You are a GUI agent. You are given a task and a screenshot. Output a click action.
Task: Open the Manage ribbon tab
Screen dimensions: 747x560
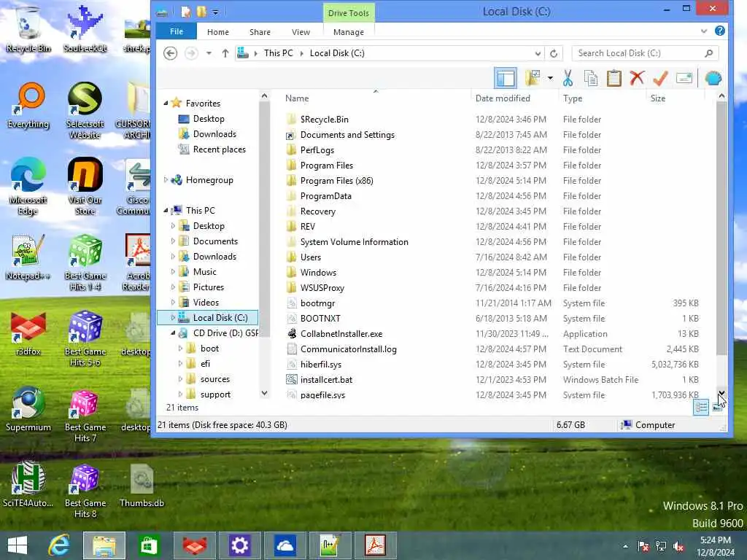348,32
